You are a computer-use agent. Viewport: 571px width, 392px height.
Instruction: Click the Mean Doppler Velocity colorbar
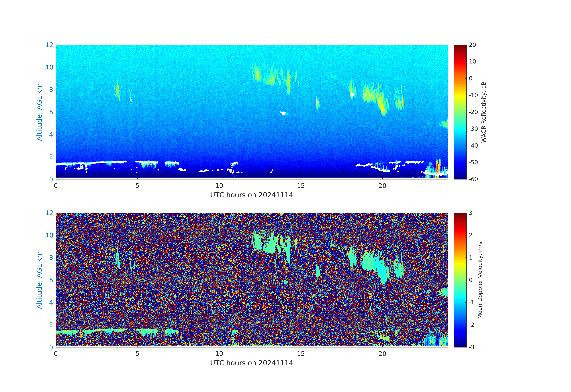tap(460, 280)
